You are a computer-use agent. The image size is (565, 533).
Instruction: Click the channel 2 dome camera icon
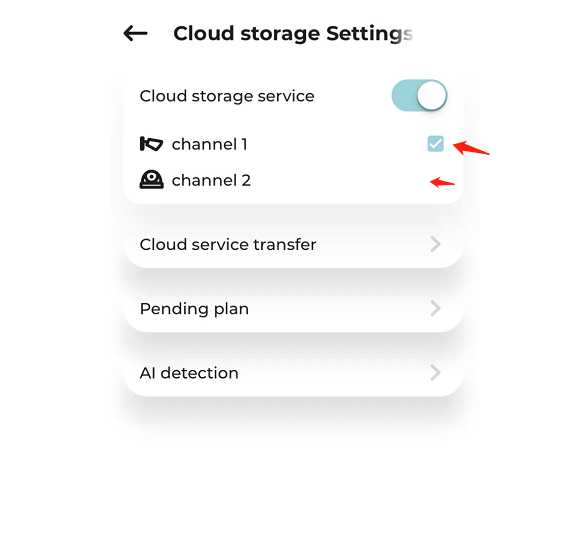pos(151,179)
